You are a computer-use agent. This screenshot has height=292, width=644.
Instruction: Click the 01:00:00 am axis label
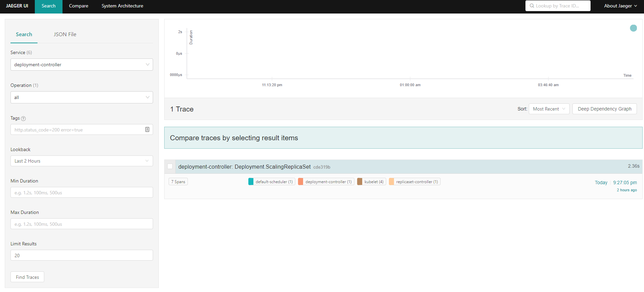410,85
